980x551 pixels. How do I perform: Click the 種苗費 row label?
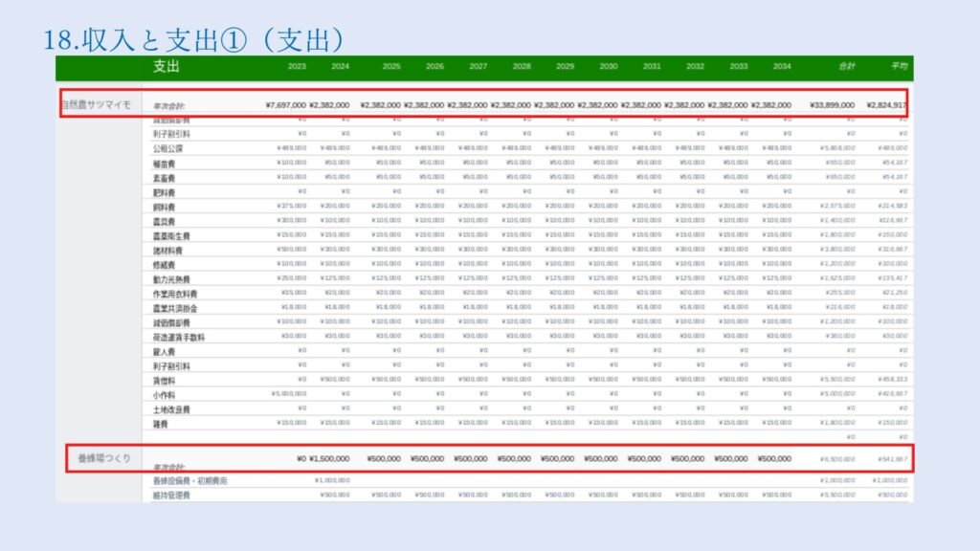(165, 164)
